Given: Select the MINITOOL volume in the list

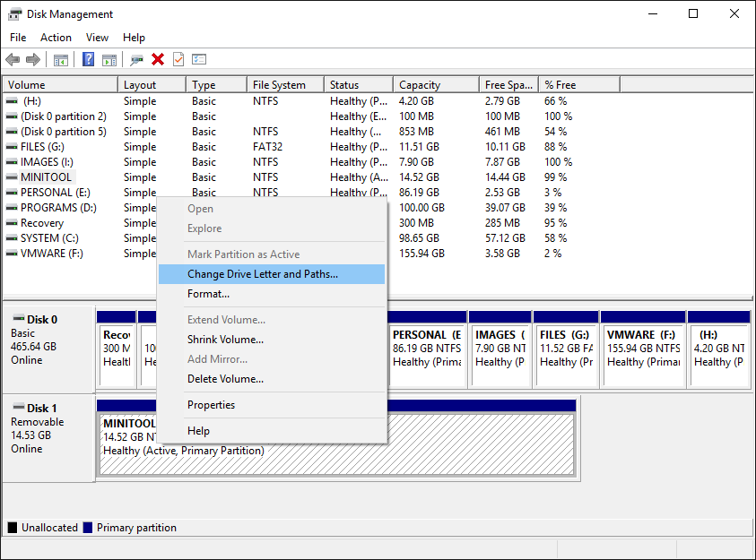Looking at the screenshot, I should pos(46,177).
